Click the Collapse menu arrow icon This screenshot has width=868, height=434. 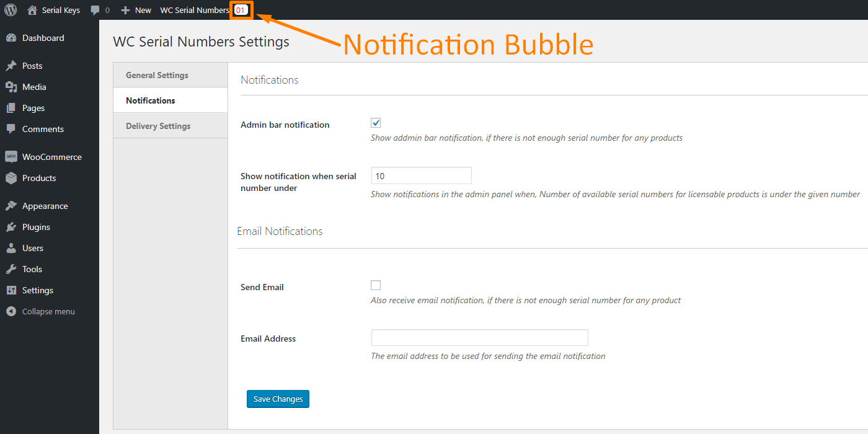[x=11, y=311]
